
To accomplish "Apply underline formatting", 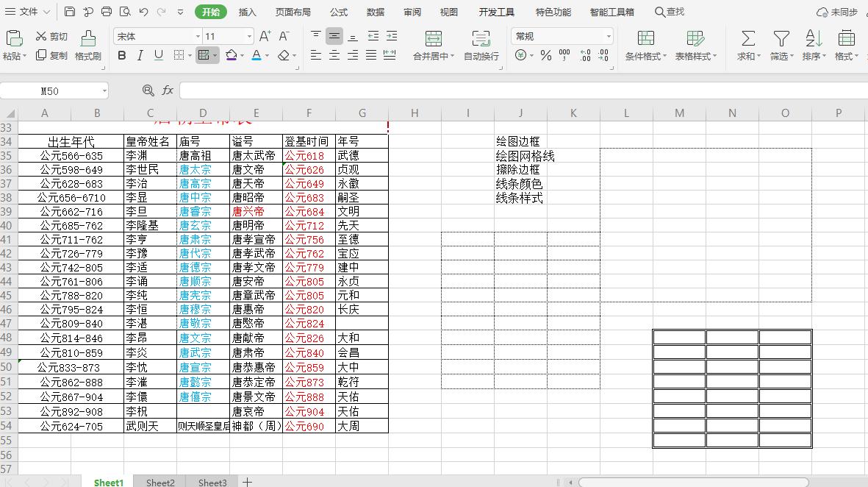I will click(157, 55).
